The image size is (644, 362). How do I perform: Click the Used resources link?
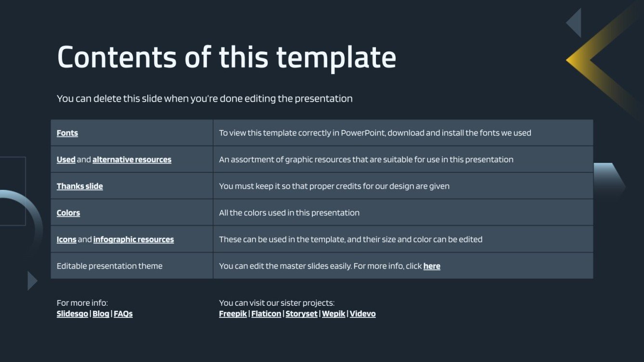tap(66, 160)
